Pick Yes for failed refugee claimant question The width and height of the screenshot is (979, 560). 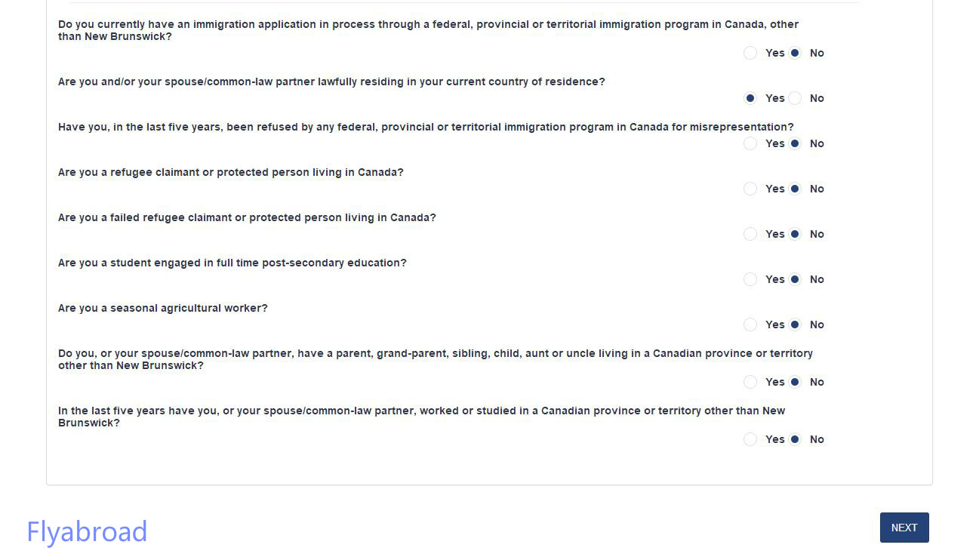click(x=750, y=234)
